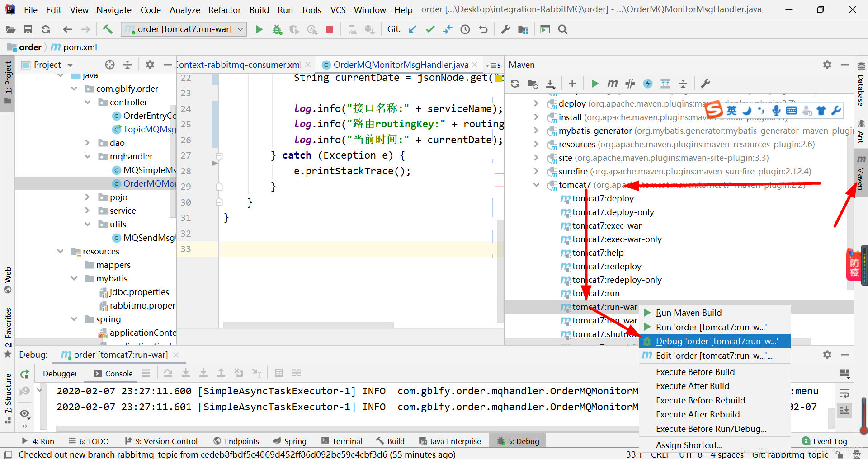
Task: Open Terminal tool window
Action: coord(342,441)
